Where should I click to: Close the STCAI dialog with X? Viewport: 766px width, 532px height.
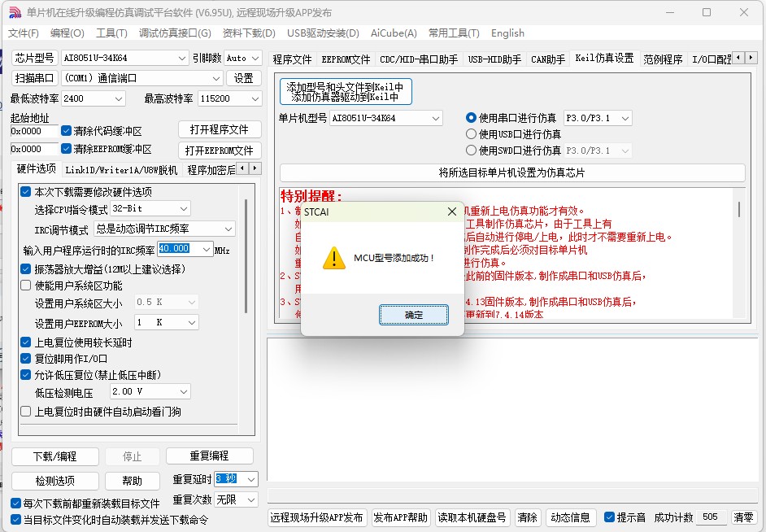point(452,211)
